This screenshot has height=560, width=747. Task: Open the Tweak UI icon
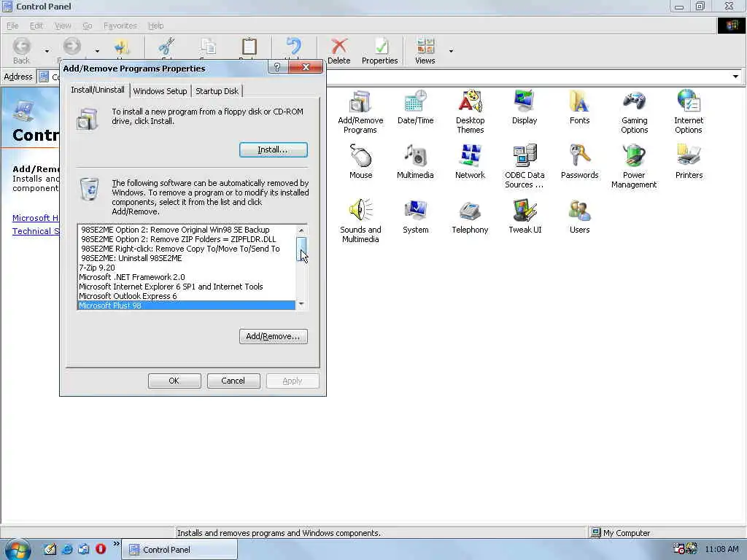pos(525,217)
